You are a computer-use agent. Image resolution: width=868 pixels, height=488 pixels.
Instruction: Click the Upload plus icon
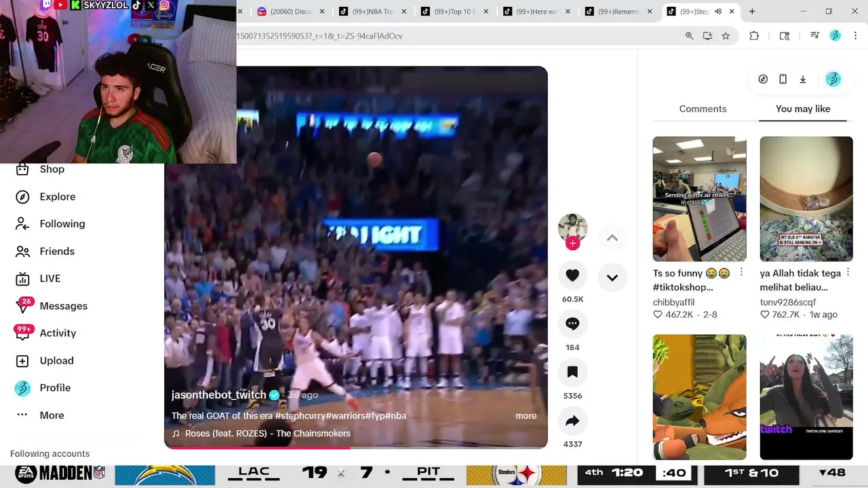click(x=22, y=361)
